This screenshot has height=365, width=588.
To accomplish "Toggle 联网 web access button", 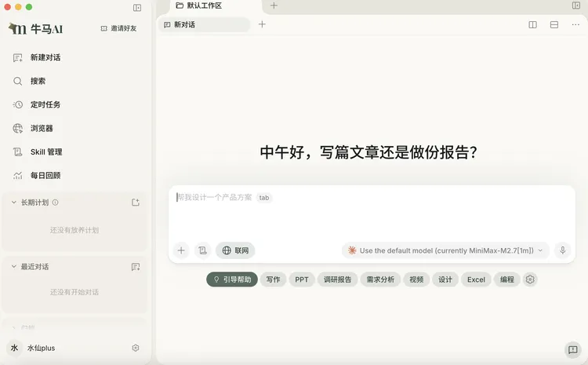I will tap(235, 250).
